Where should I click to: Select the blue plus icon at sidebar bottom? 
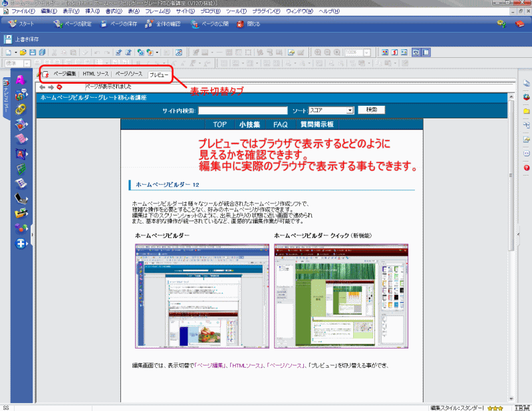pyautogui.click(x=21, y=243)
